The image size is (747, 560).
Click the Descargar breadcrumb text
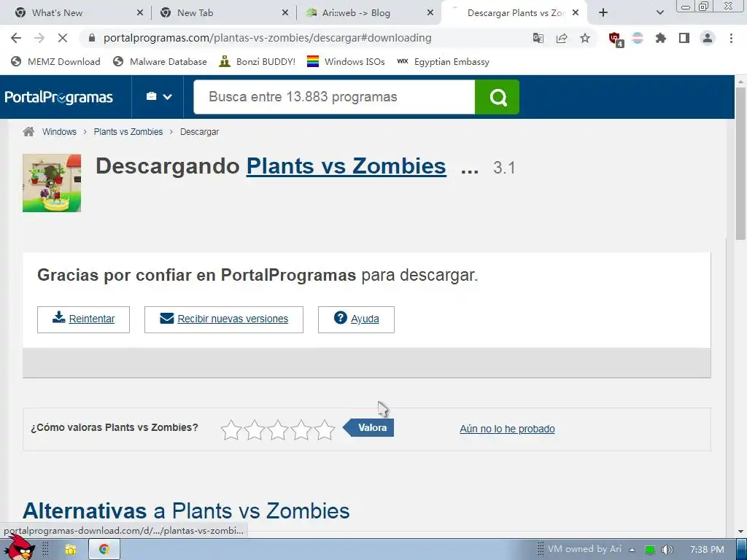[x=199, y=132]
